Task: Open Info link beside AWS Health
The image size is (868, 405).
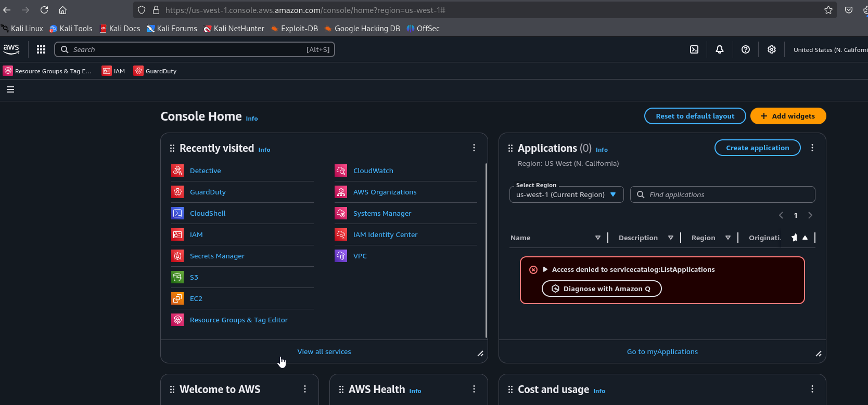Action: tap(415, 391)
